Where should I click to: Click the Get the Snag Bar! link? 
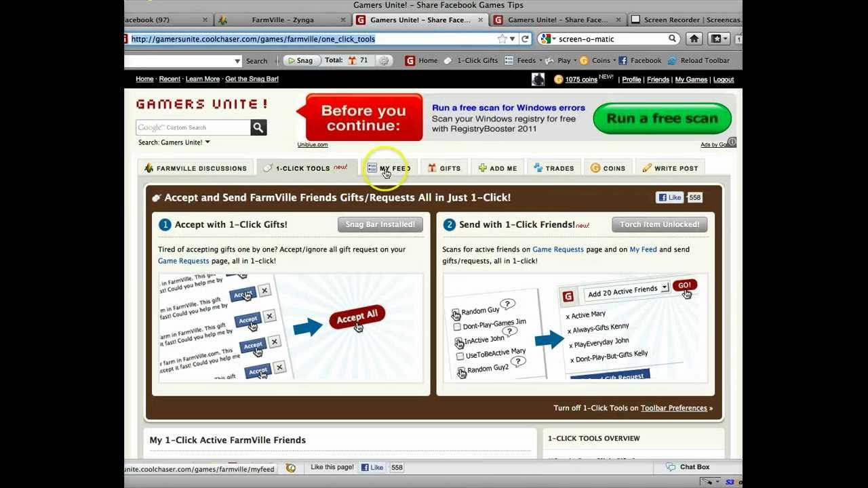[x=252, y=79]
